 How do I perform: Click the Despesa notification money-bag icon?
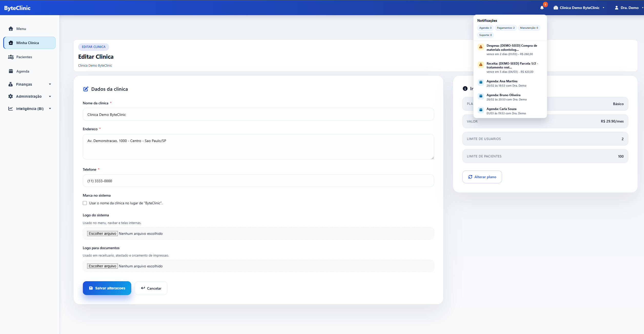(481, 47)
